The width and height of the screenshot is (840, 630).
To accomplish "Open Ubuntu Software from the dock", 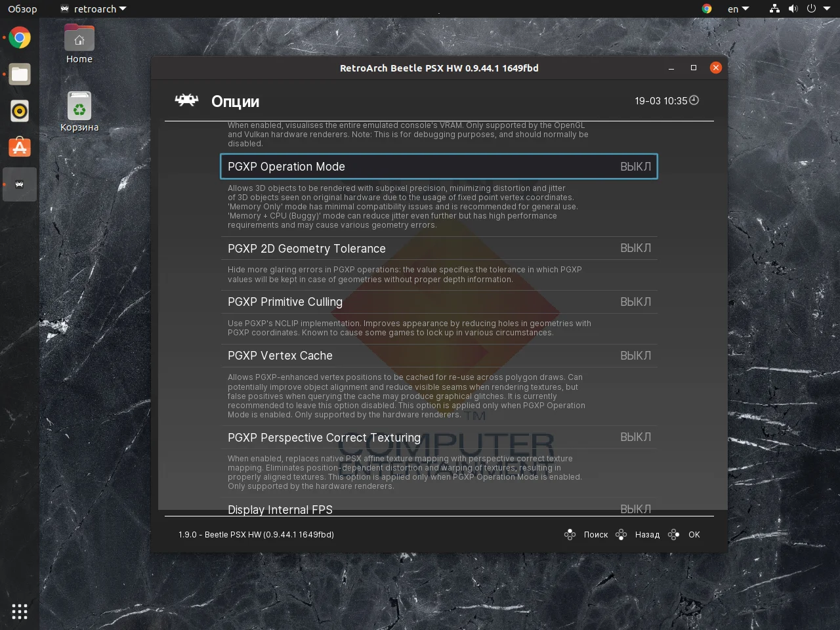I will [x=20, y=148].
